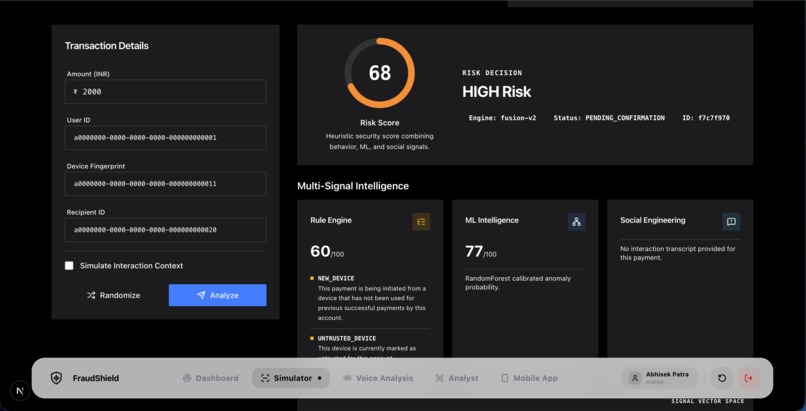Screen dimensions: 806x411
Task: Open the Mobile App tab
Action: coord(529,378)
